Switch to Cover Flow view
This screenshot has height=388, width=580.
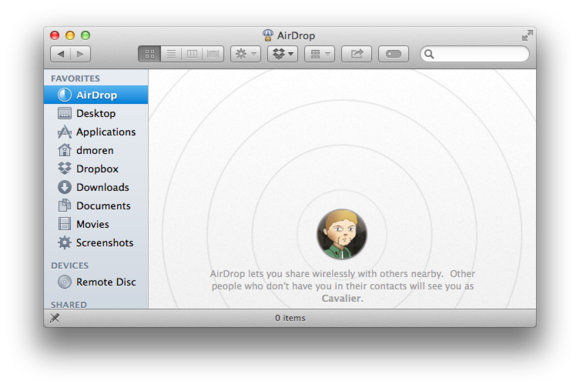(x=213, y=54)
